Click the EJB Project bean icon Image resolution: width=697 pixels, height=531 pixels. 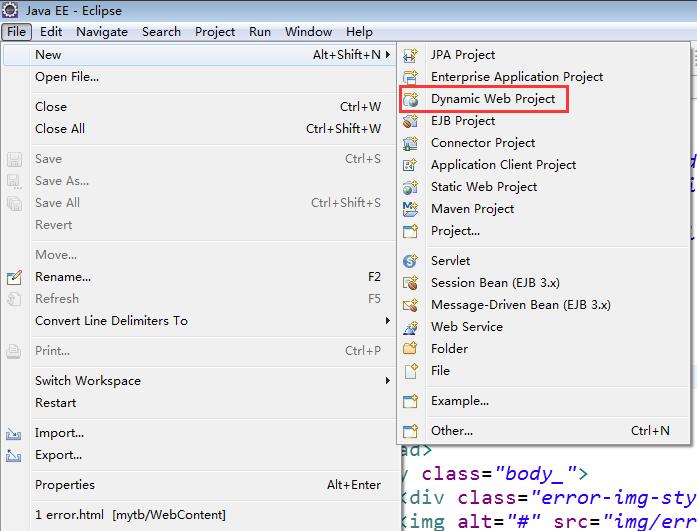pyautogui.click(x=410, y=121)
